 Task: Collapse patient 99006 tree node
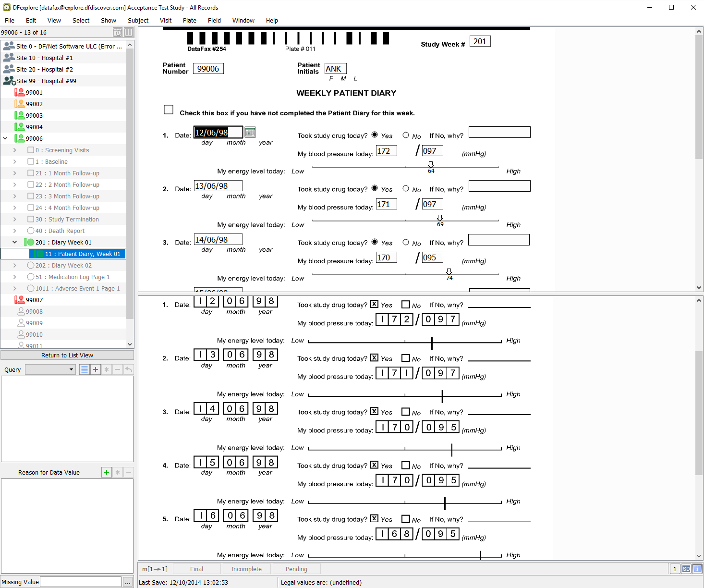[5, 138]
